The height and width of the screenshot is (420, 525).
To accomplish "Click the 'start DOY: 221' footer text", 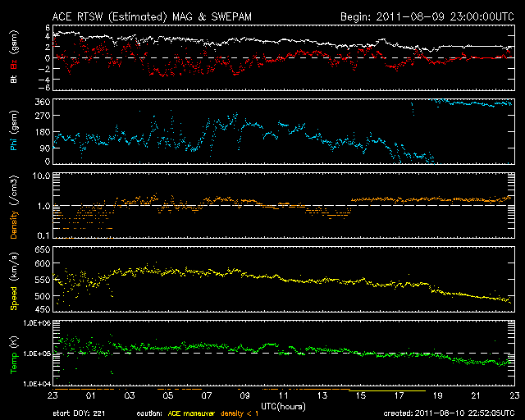I will click(x=79, y=413).
